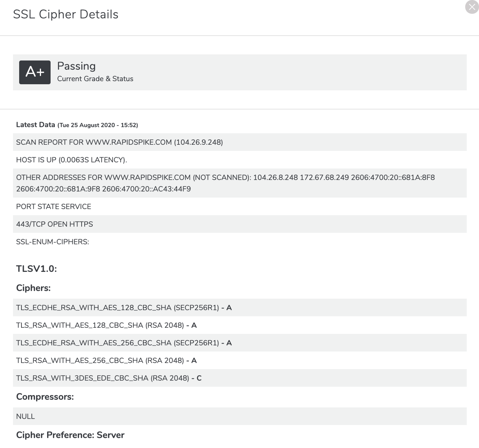The width and height of the screenshot is (479, 448).
Task: Click the Passing status heading
Action: pos(76,66)
